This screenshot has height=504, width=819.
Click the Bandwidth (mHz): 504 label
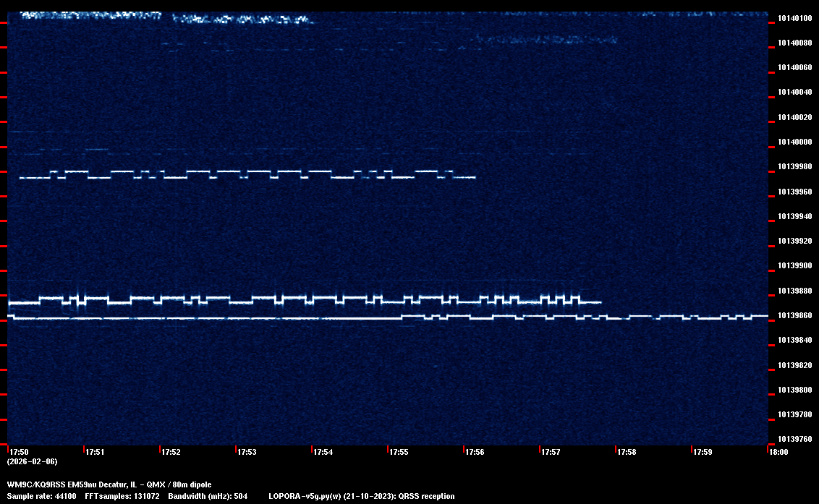(208, 496)
